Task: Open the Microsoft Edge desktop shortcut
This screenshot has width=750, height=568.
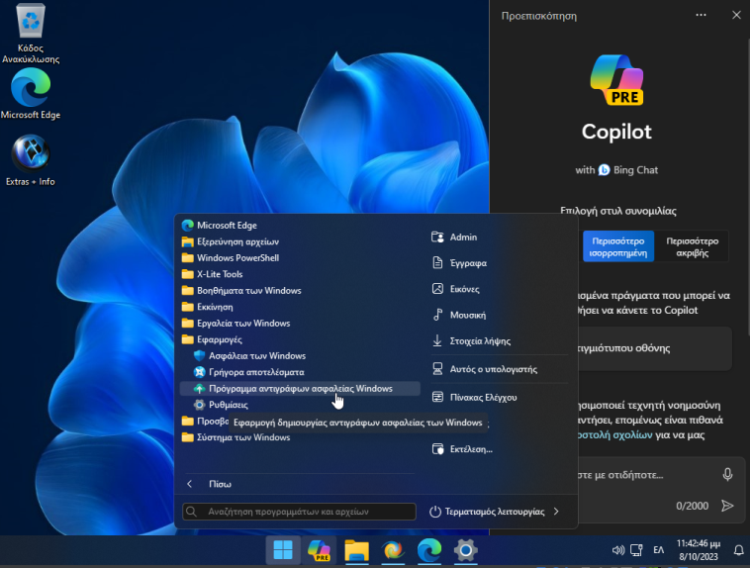Action: [x=31, y=94]
